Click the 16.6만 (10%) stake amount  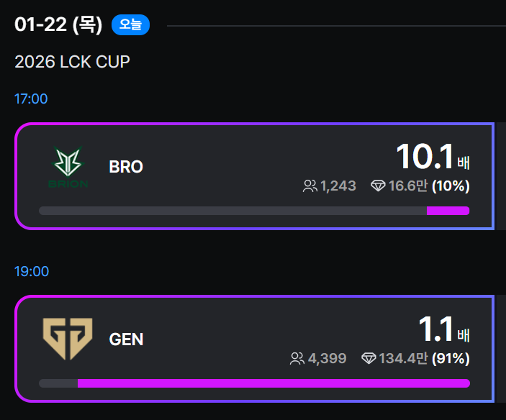click(429, 186)
